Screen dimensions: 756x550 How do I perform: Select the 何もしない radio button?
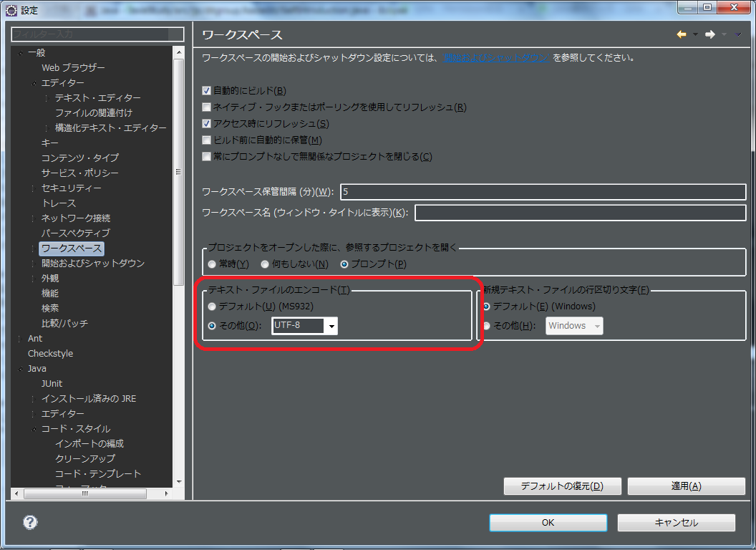point(265,264)
